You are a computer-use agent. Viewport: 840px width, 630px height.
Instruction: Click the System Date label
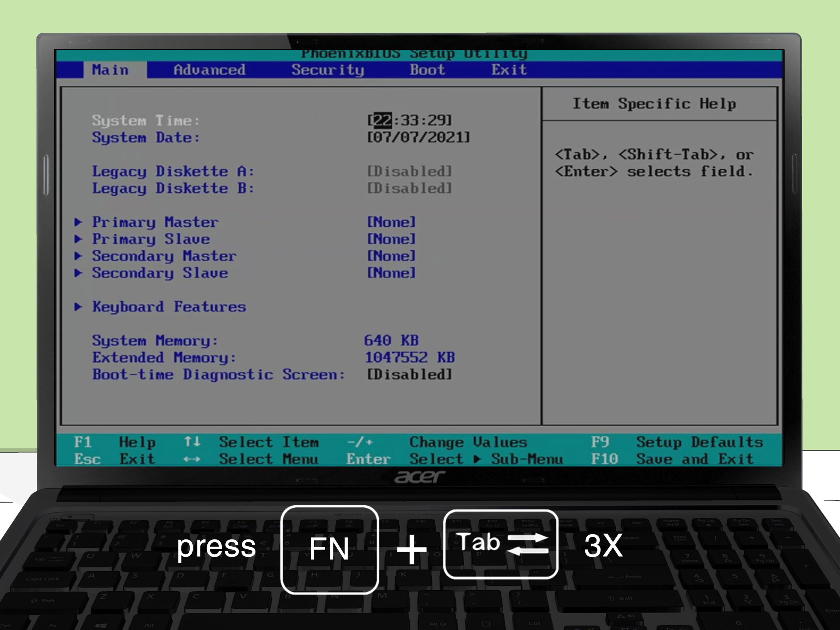coord(146,137)
